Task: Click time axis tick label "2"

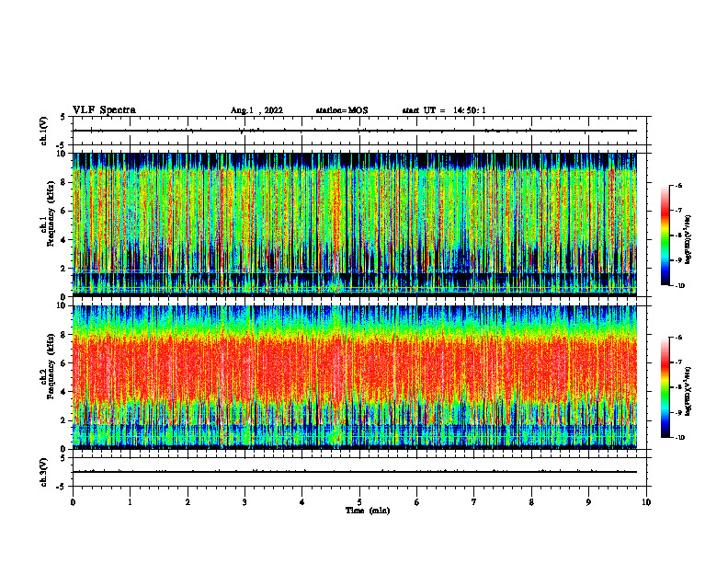Action: coord(188,502)
